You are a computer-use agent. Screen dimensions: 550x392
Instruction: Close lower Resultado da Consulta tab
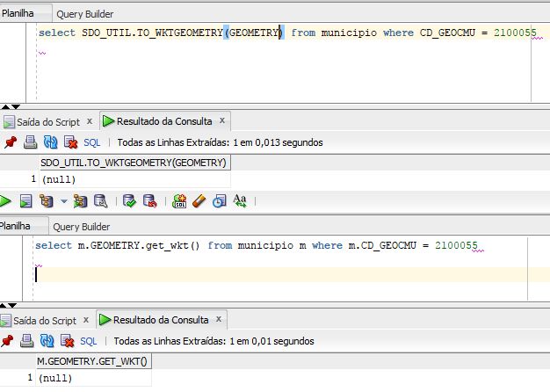tap(219, 319)
